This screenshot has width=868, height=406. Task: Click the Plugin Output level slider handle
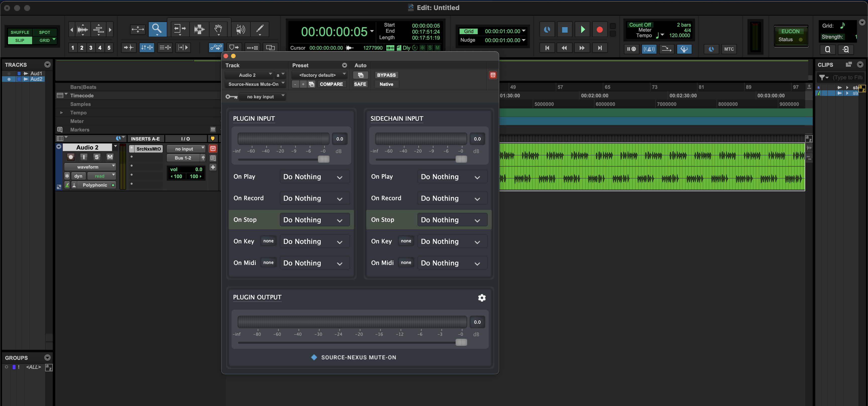pos(461,342)
